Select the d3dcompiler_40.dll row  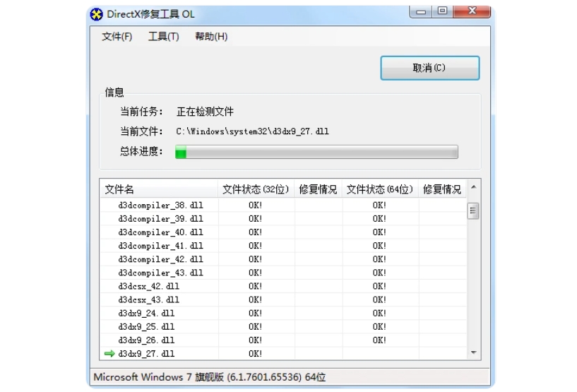(283, 232)
